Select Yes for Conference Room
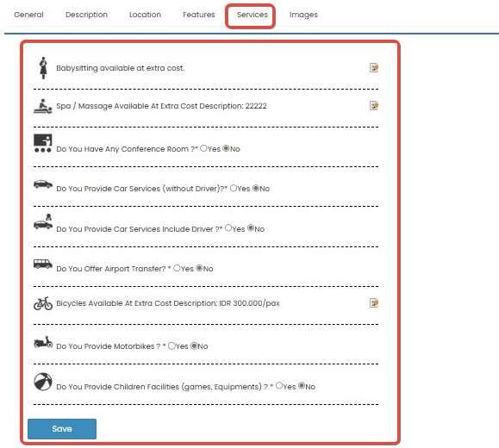499x448 pixels. (x=203, y=148)
